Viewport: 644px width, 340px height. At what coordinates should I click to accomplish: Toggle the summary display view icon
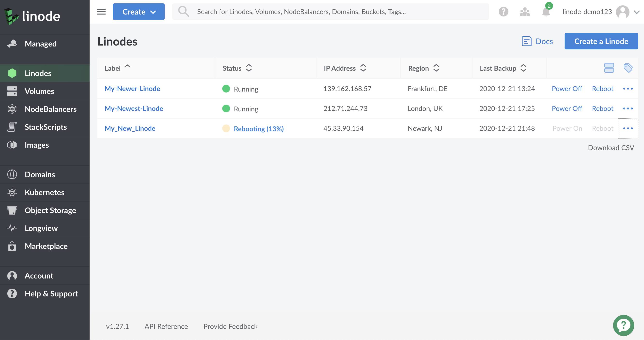[x=609, y=68]
